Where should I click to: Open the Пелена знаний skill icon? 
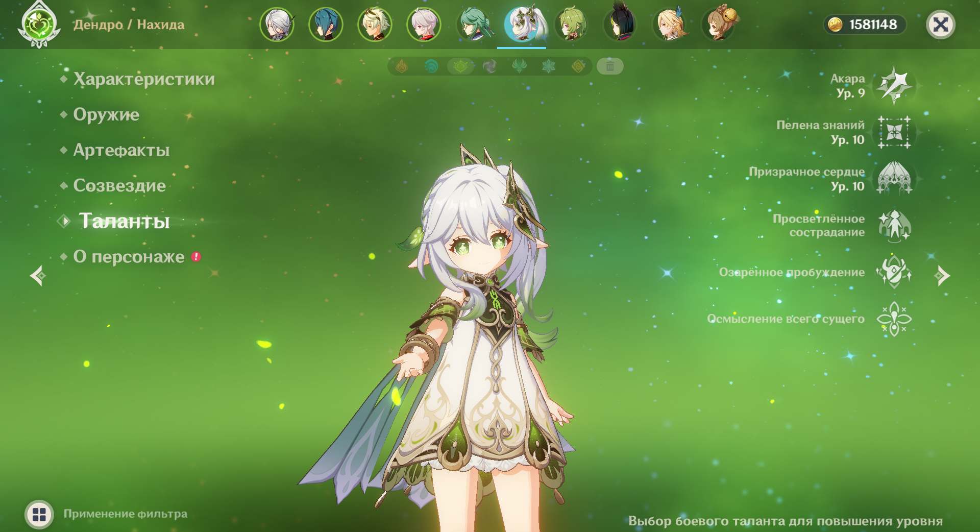(894, 132)
